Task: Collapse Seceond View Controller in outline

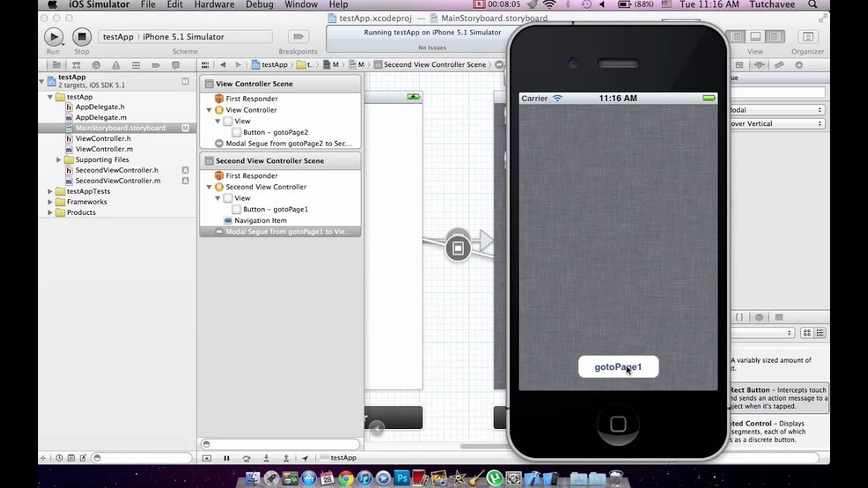Action: tap(210, 187)
